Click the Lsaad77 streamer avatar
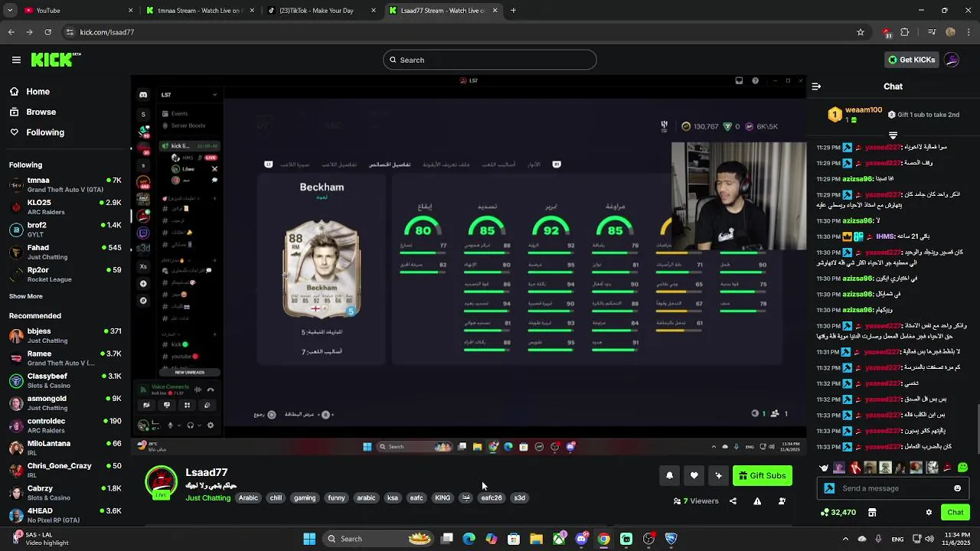This screenshot has width=980, height=551. click(x=161, y=483)
